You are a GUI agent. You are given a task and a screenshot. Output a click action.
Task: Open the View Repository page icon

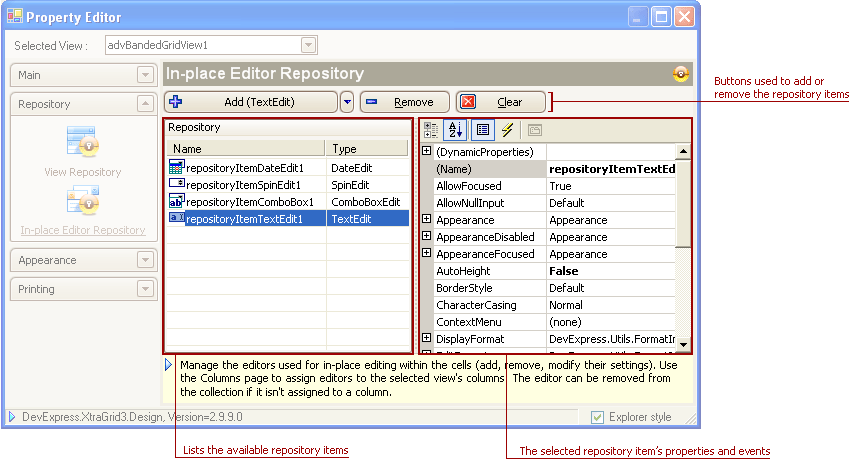[83, 141]
